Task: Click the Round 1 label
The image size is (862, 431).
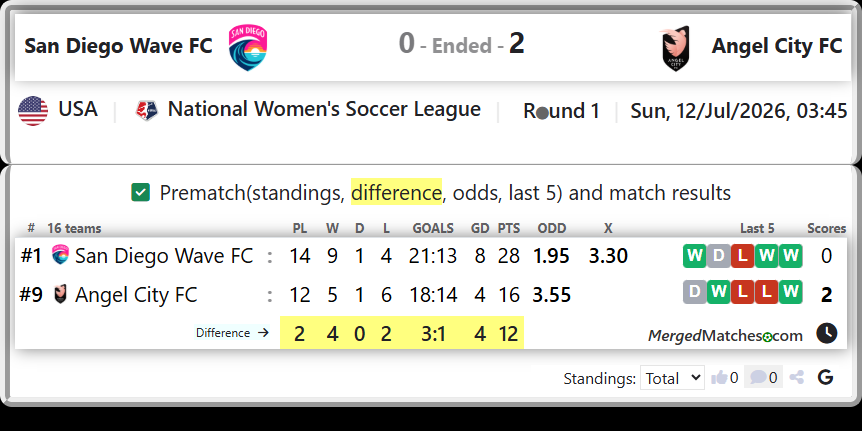Action: [x=561, y=111]
